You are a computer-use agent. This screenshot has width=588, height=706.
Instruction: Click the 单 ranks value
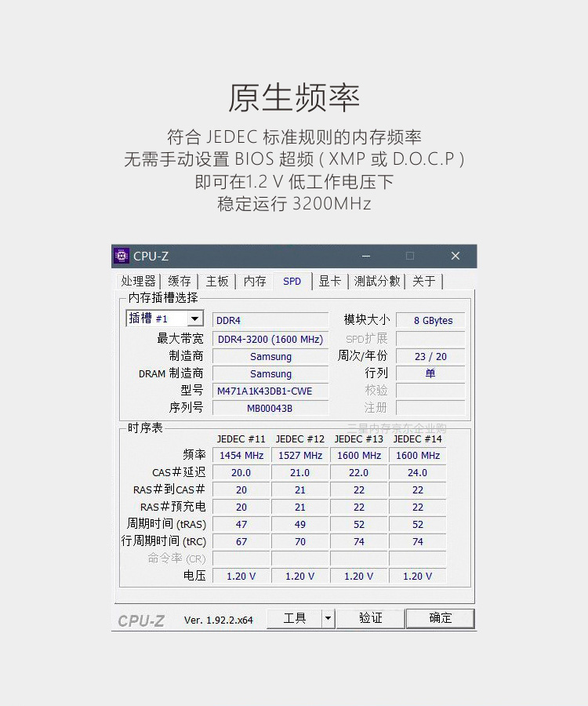click(430, 373)
